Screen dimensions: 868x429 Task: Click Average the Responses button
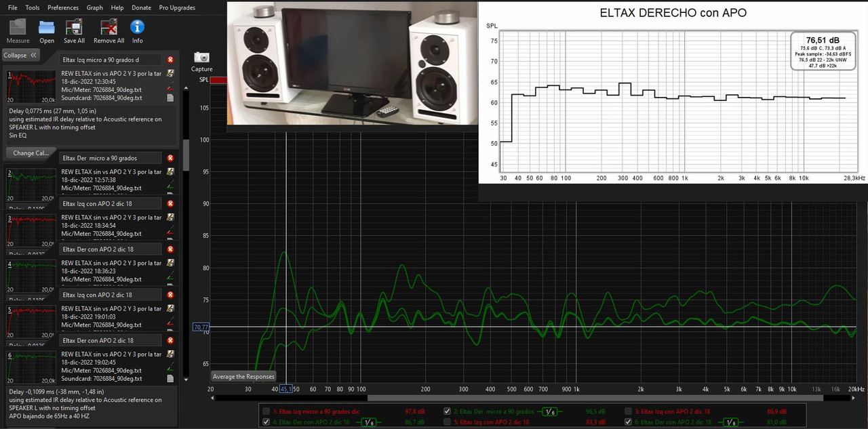pos(243,376)
